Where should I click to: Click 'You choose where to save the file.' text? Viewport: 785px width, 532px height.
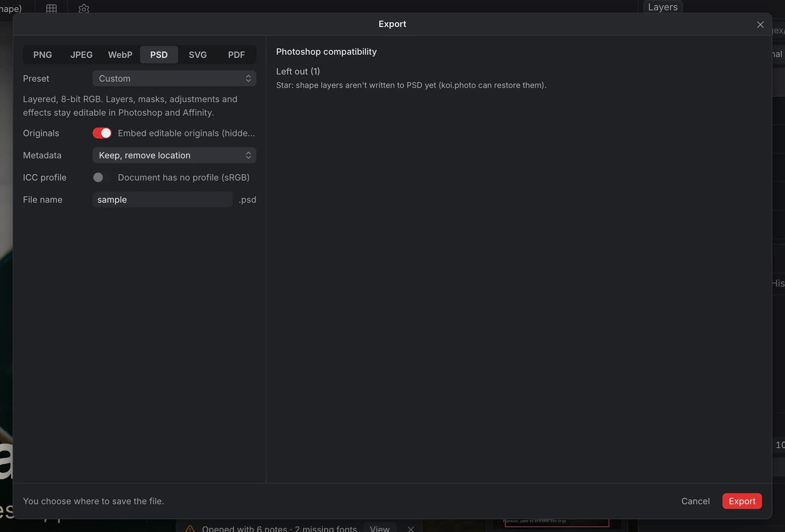(x=93, y=501)
